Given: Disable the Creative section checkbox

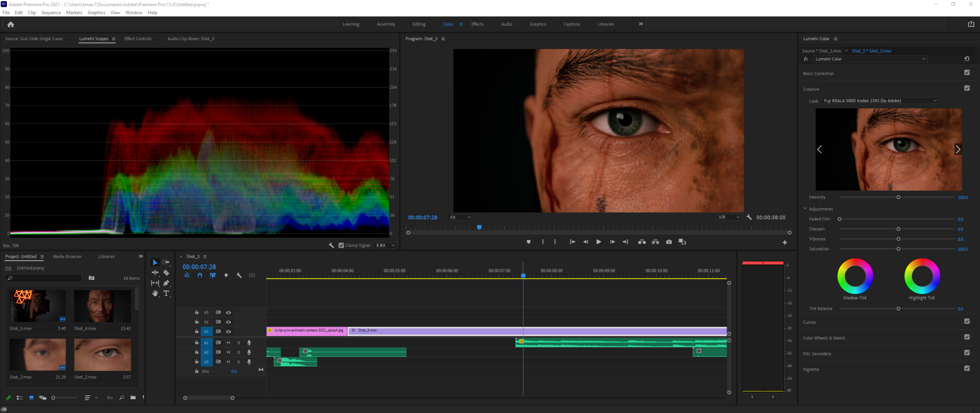Looking at the screenshot, I should 967,88.
